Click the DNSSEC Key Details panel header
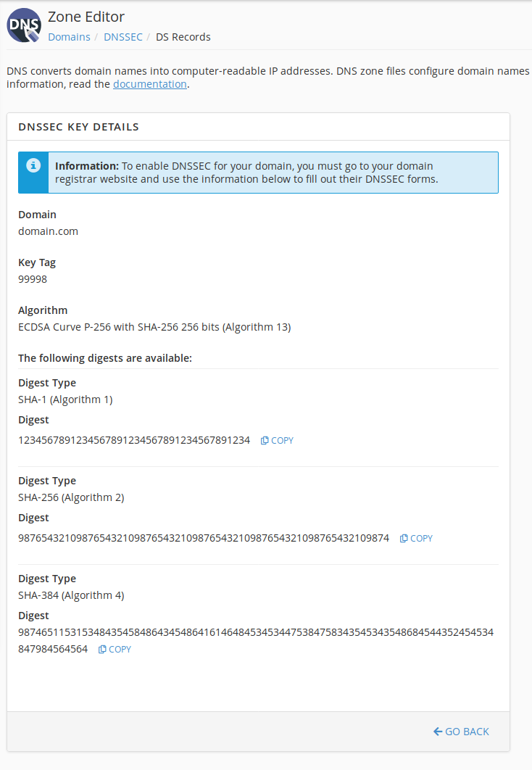This screenshot has width=532, height=770. point(78,127)
